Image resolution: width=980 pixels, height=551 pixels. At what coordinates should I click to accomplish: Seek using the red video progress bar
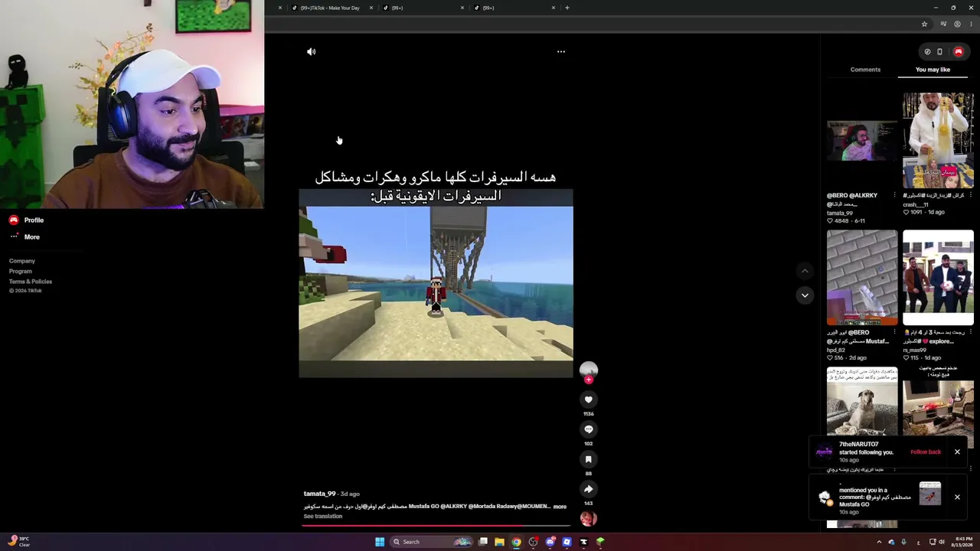coord(436,526)
